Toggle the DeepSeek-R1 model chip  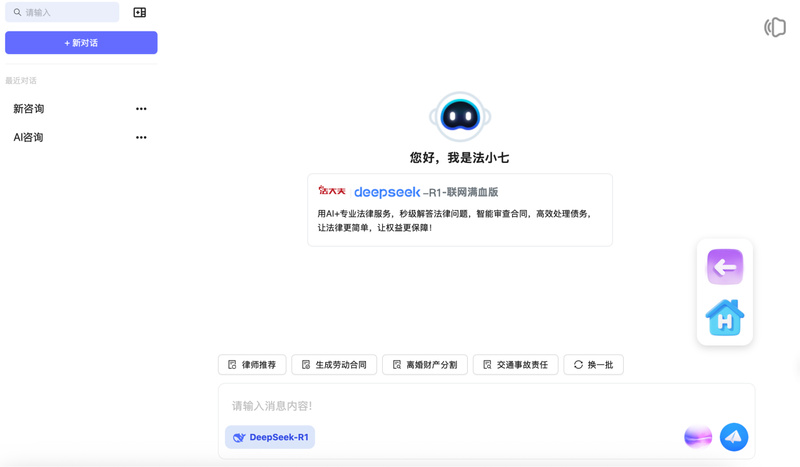tap(270, 437)
